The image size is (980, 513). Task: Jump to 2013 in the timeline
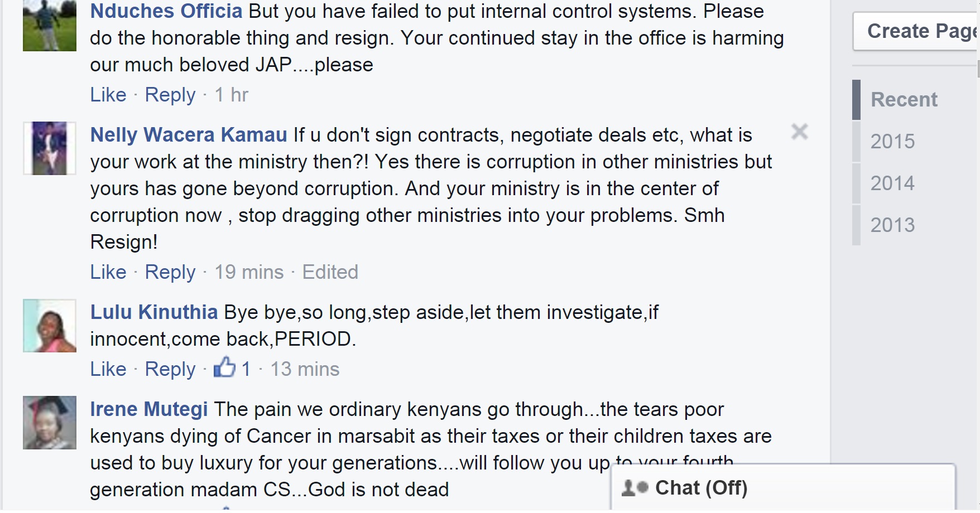coord(892,225)
